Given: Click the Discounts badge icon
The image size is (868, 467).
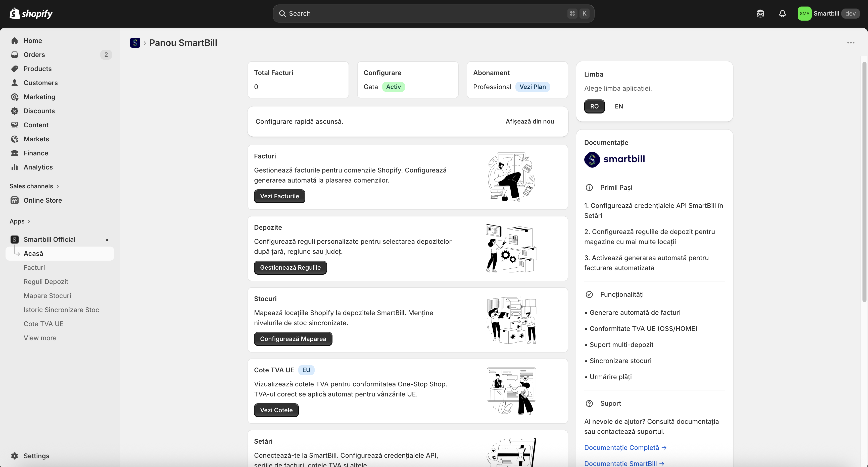Looking at the screenshot, I should coord(15,111).
